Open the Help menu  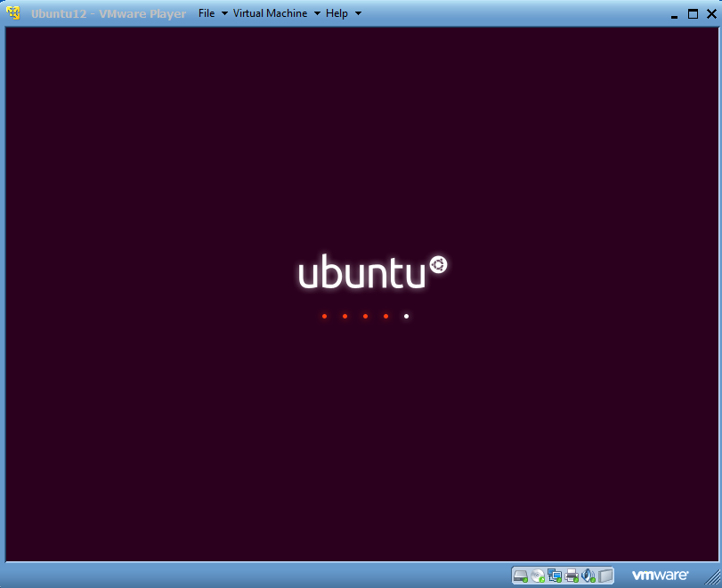coord(337,13)
